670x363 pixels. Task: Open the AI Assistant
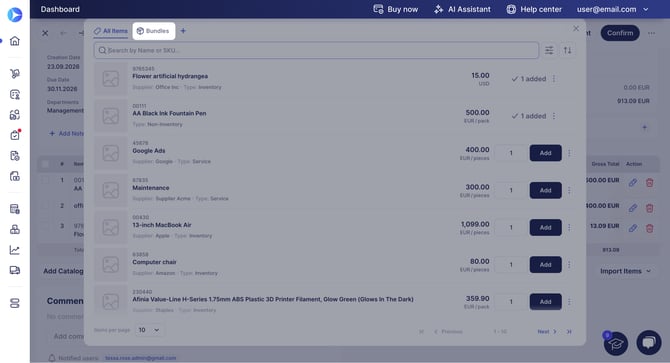tap(462, 9)
